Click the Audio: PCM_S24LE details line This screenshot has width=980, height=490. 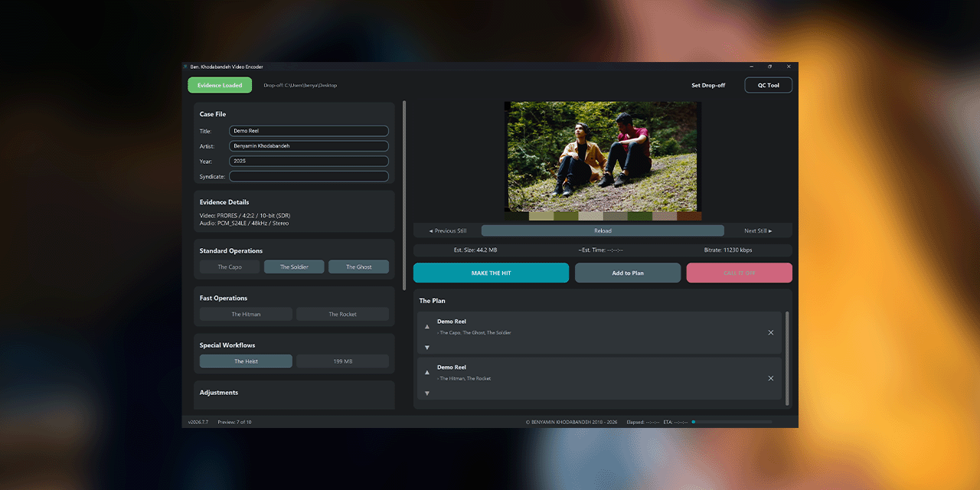(x=244, y=223)
